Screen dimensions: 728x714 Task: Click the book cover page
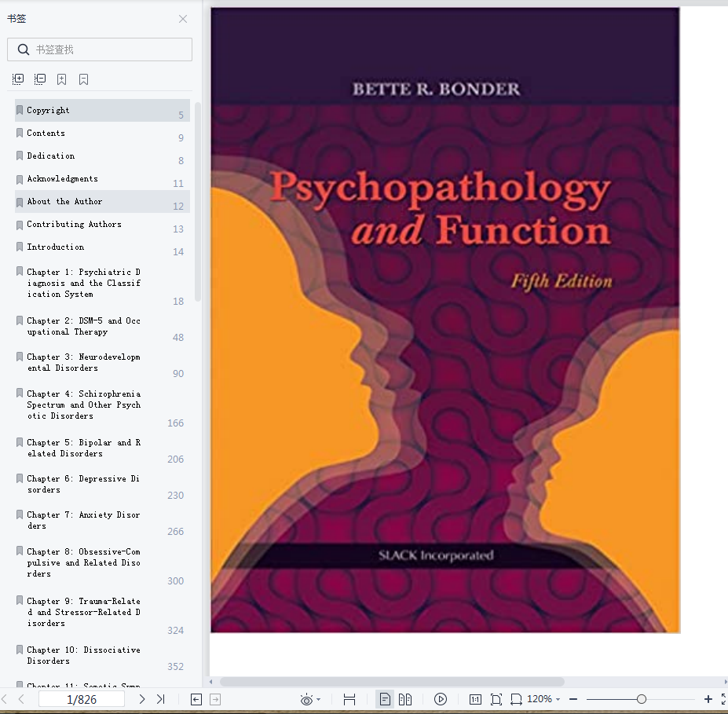tap(445, 320)
